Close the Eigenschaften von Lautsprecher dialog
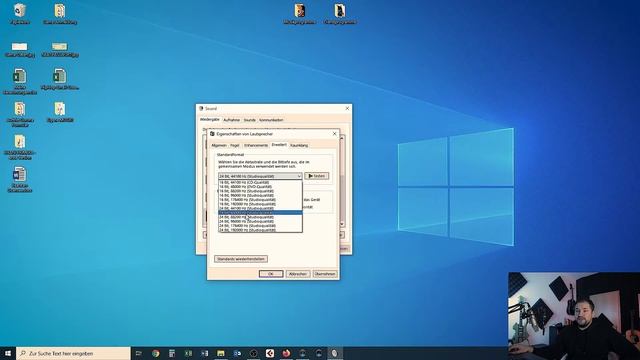 335,133
